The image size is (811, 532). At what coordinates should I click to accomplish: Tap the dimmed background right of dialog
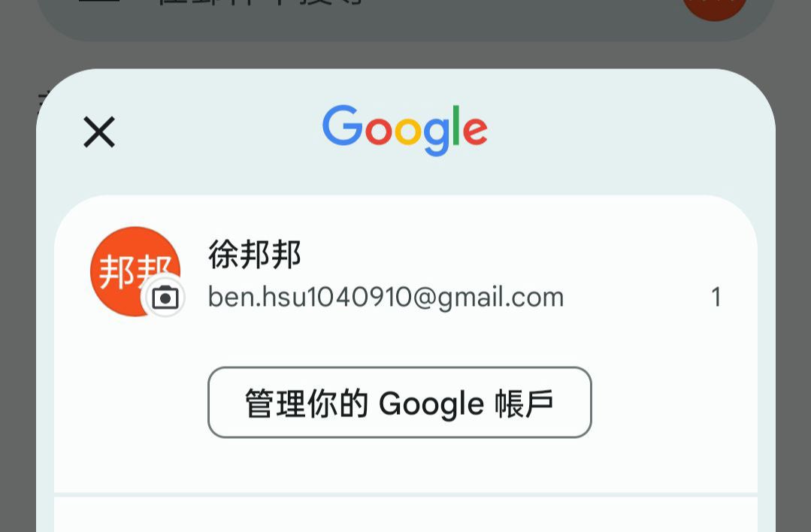[794, 310]
